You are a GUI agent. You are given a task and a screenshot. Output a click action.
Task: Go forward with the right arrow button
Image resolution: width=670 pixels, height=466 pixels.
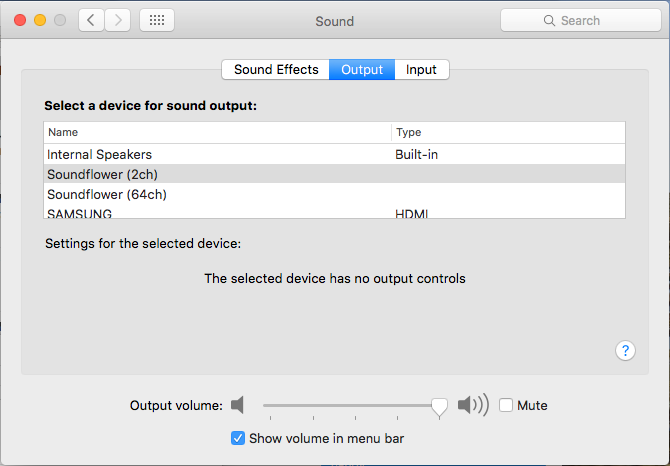coord(118,20)
